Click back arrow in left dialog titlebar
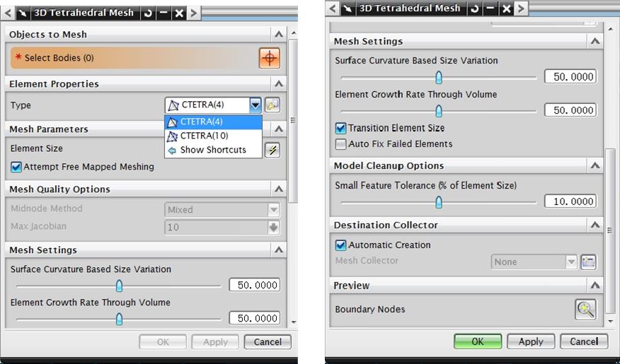The width and height of the screenshot is (620, 364). [8, 13]
